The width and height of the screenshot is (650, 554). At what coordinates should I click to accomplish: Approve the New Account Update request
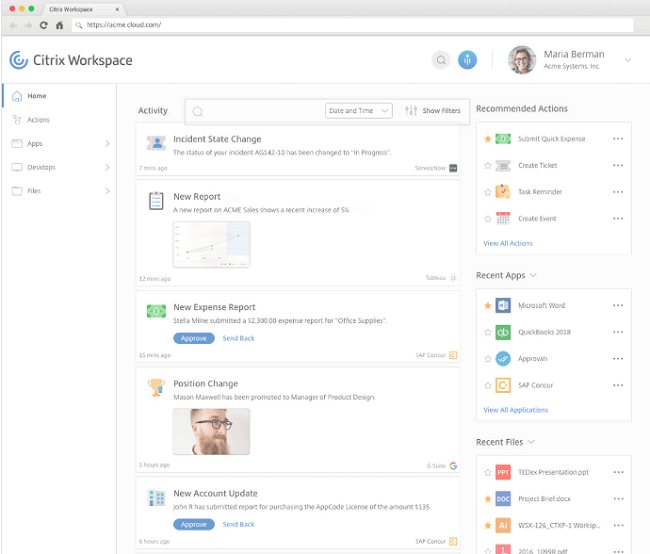coord(194,525)
